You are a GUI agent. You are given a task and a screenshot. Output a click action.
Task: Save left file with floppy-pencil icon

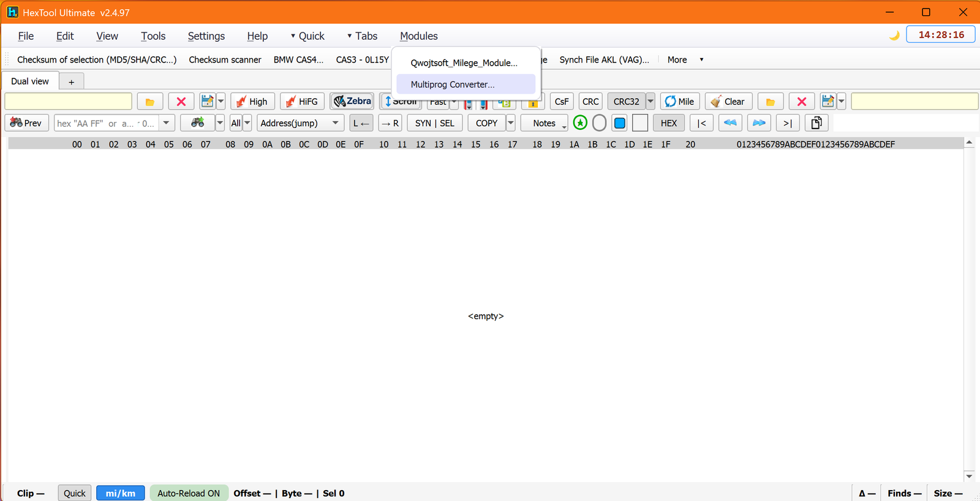208,102
